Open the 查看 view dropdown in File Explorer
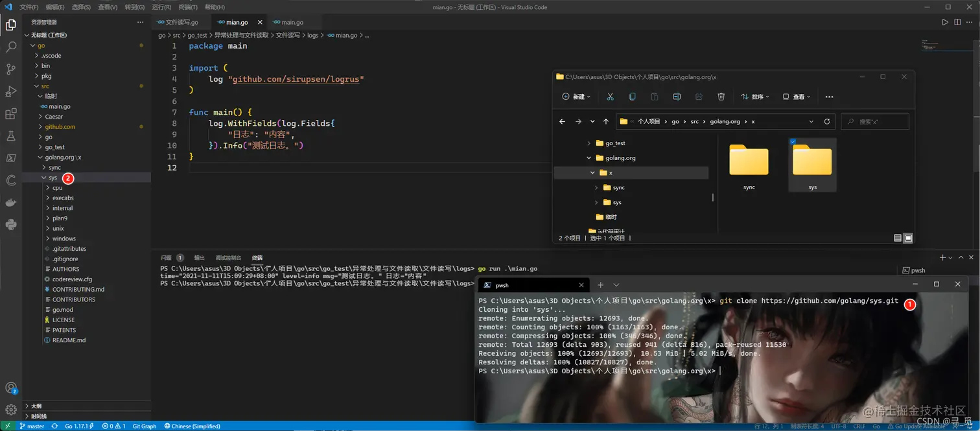Screen dimensions: 980x431 tap(797, 97)
